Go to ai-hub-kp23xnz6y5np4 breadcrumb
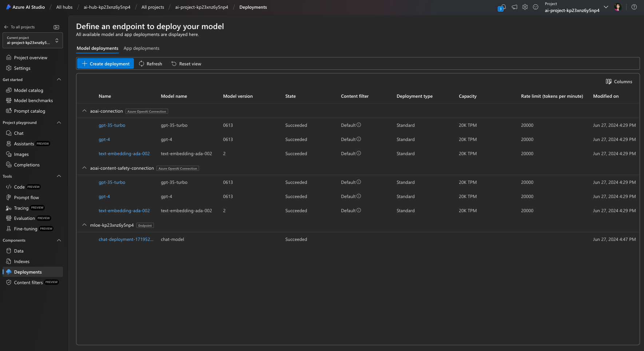Screen dimensions: 644x351 (107, 7)
